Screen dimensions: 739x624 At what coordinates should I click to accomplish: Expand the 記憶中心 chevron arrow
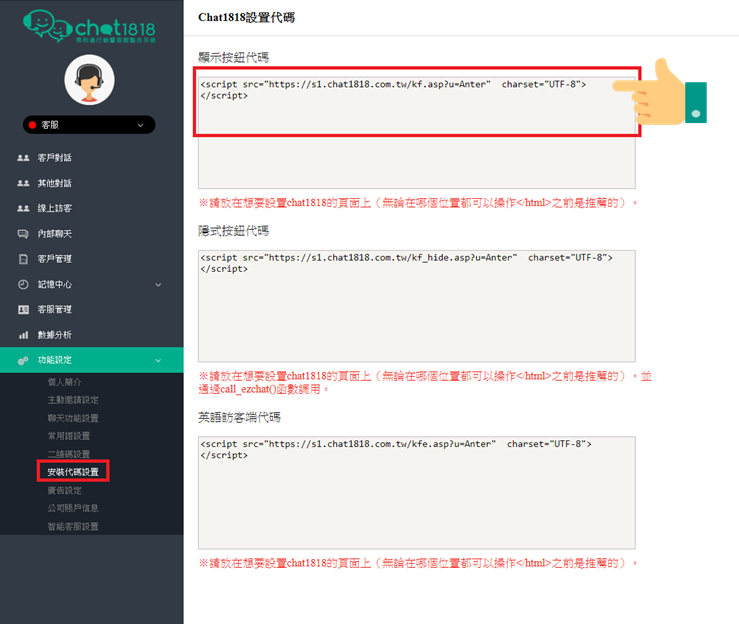[x=158, y=284]
